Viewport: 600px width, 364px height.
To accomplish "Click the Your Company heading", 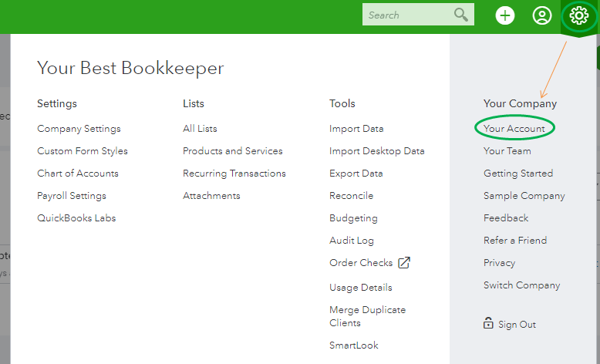I will [521, 104].
